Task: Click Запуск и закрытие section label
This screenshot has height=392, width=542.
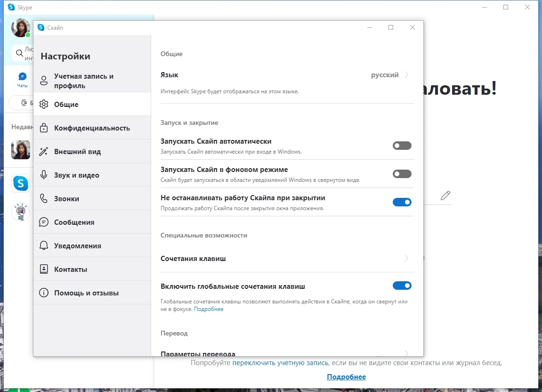Action: [x=189, y=122]
